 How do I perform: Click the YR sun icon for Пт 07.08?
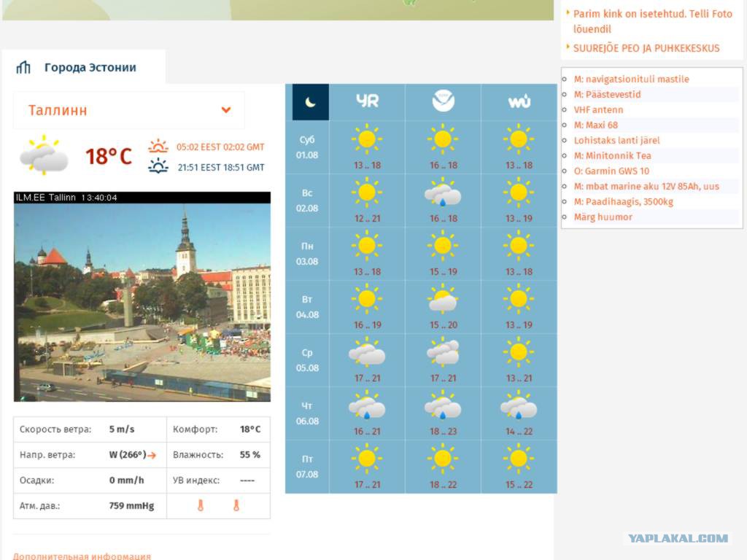point(367,459)
